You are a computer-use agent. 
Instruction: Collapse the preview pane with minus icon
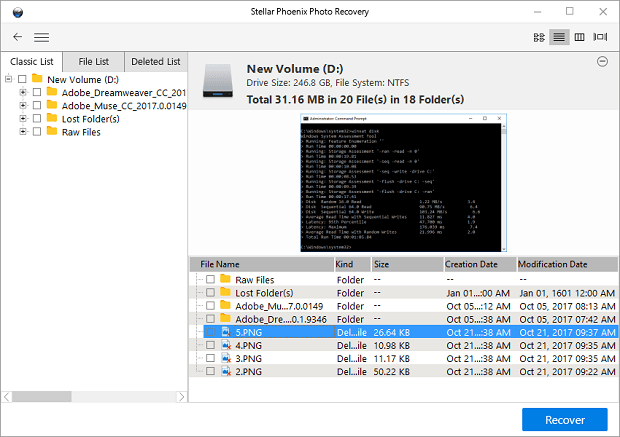[x=602, y=61]
